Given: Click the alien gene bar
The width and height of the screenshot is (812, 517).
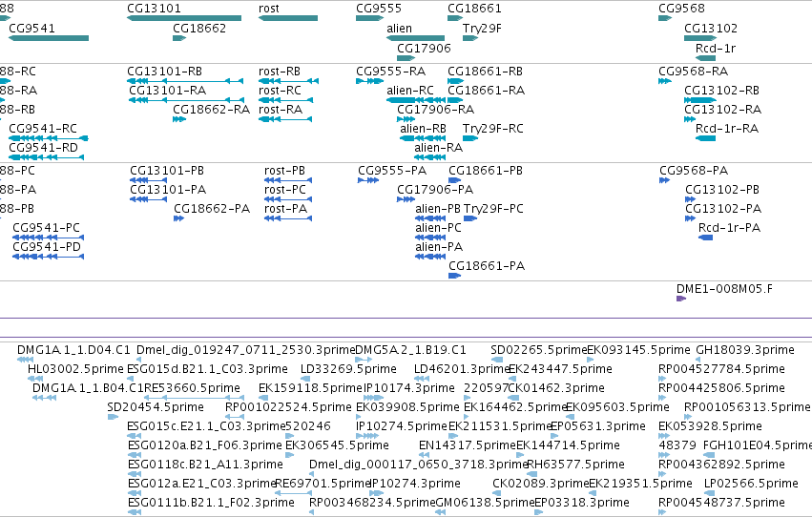Looking at the screenshot, I should [x=415, y=38].
